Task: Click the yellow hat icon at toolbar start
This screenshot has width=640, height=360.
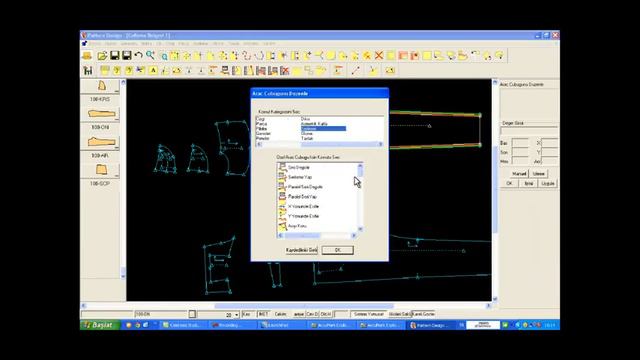Action: 87,56
